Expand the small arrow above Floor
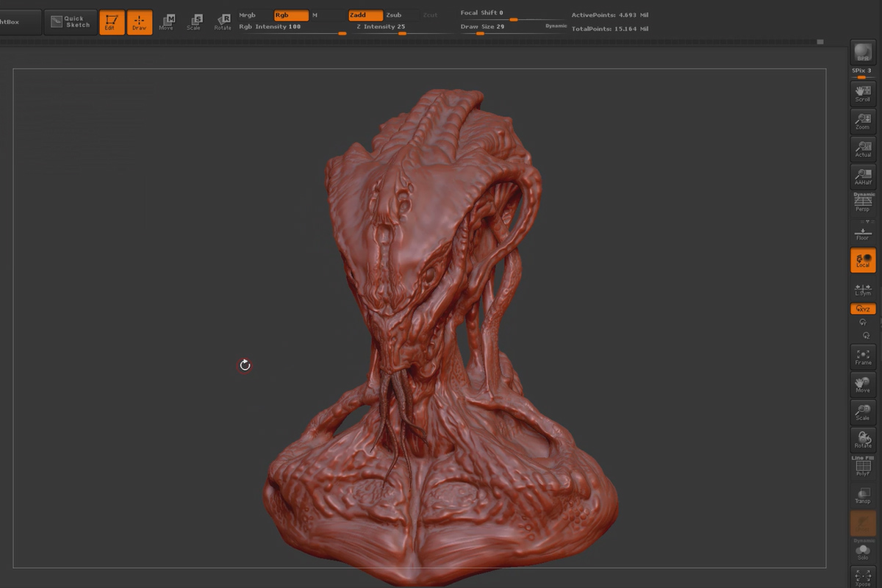Viewport: 882px width, 588px height. coord(867,220)
